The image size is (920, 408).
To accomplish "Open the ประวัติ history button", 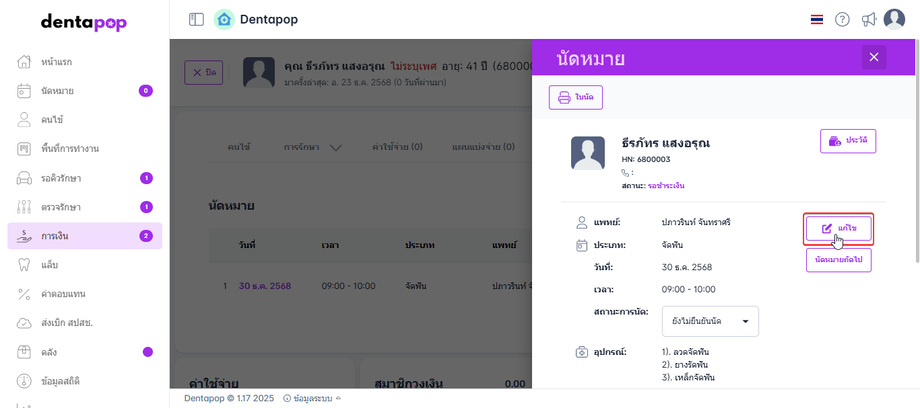I will (x=848, y=141).
